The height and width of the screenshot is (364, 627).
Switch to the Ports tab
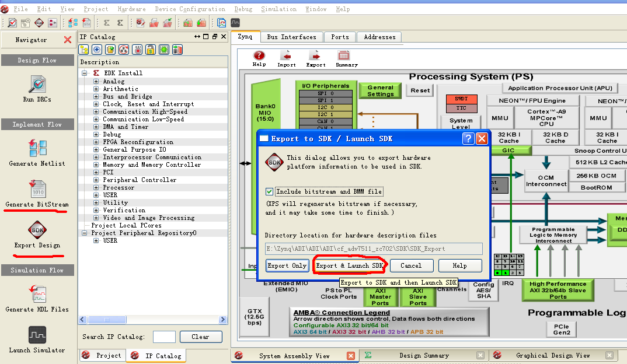[x=340, y=37]
